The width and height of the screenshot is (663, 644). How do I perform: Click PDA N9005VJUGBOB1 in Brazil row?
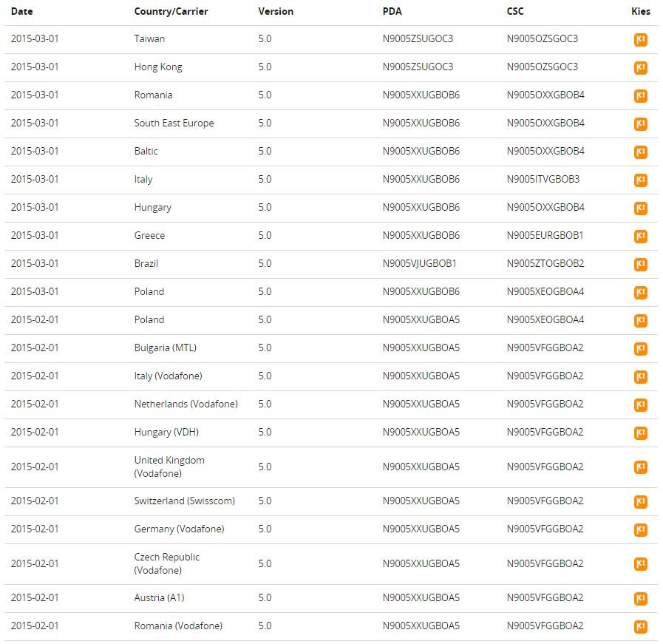419,263
